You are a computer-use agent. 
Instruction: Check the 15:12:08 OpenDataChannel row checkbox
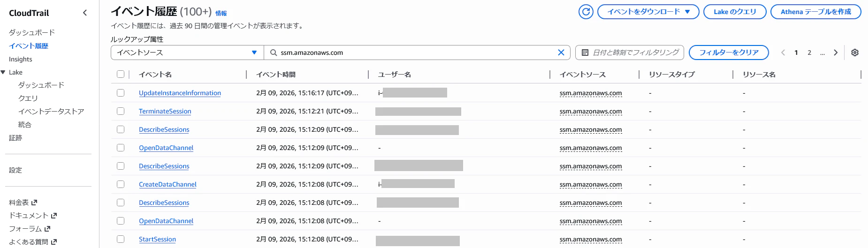[x=121, y=221]
